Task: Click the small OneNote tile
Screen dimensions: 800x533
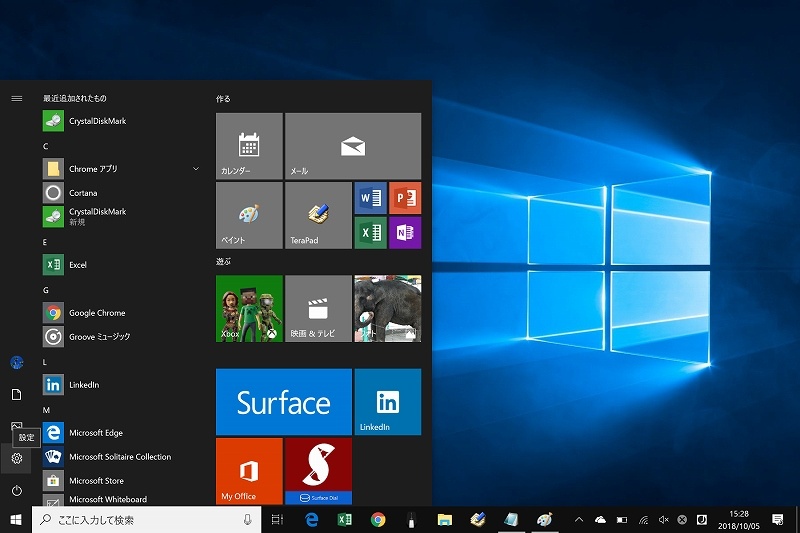Action: tap(405, 232)
